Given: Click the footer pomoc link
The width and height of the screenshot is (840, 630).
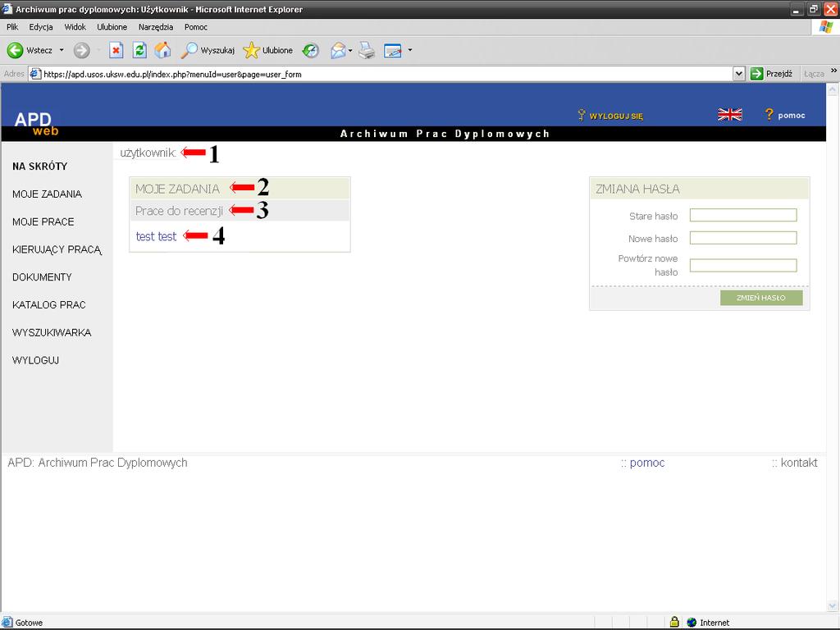Looking at the screenshot, I should point(647,463).
